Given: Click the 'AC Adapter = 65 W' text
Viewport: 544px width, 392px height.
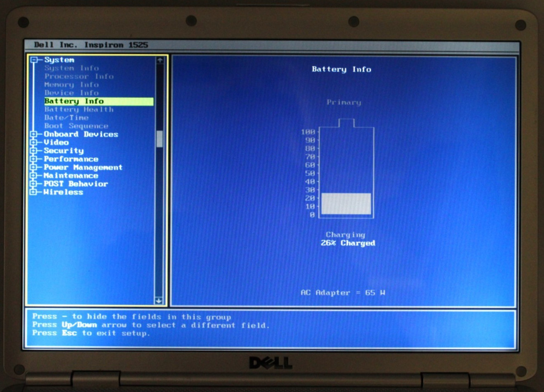Looking at the screenshot, I should click(343, 292).
